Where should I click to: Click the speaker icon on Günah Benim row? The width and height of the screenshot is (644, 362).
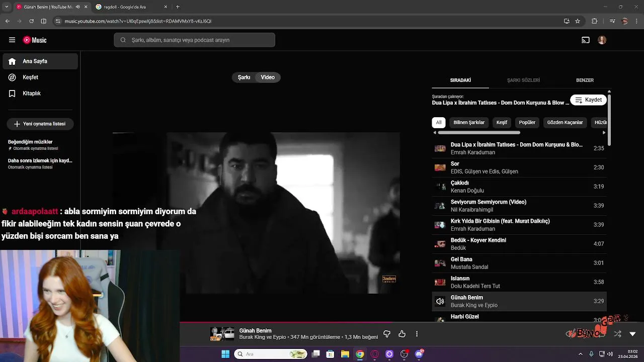click(440, 301)
